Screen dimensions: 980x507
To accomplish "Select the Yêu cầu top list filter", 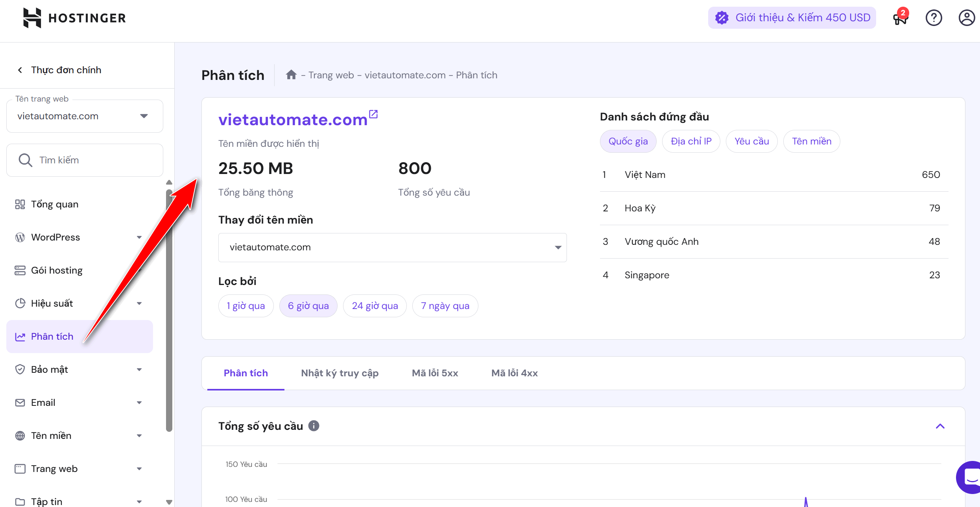I will point(752,141).
